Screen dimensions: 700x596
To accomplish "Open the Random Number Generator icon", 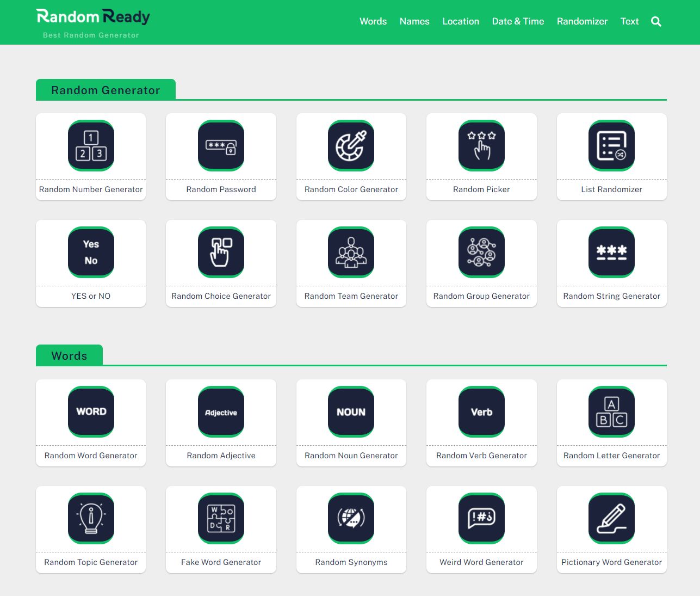I will [91, 145].
